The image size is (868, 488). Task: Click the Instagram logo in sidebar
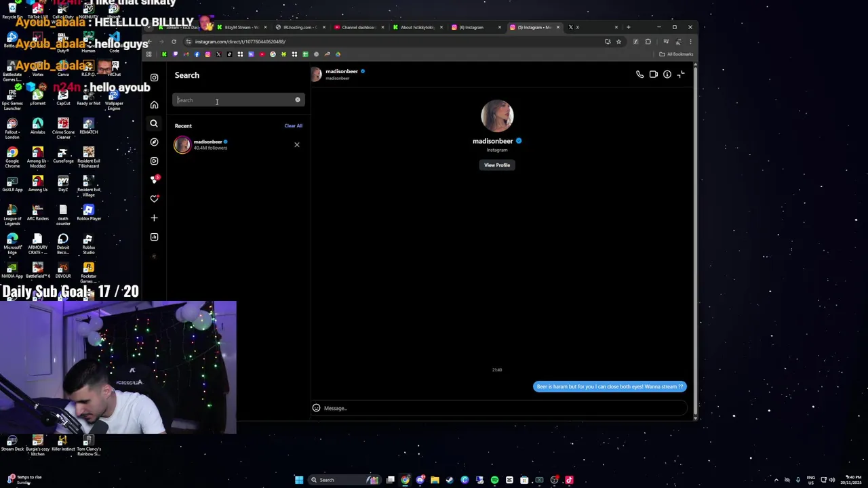tap(154, 77)
